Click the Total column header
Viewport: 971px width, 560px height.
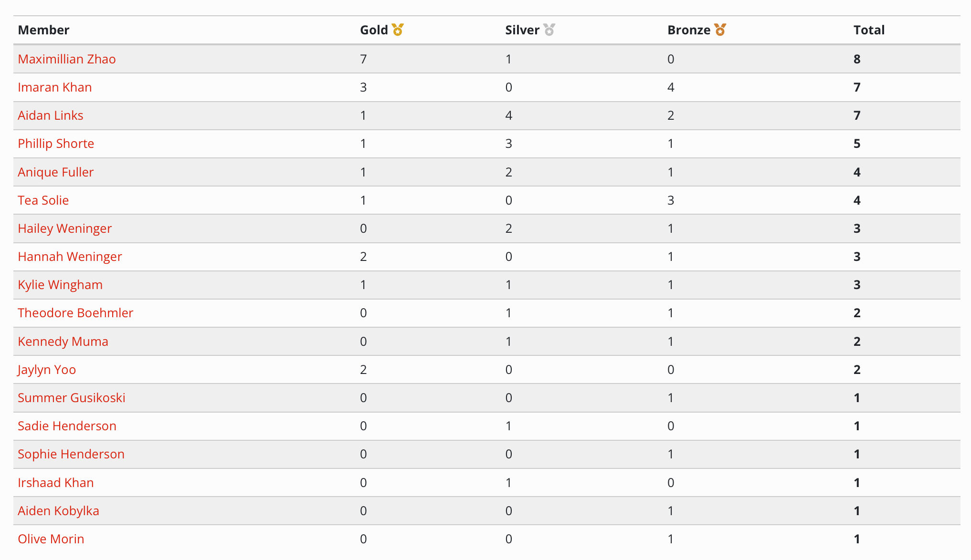coord(869,30)
